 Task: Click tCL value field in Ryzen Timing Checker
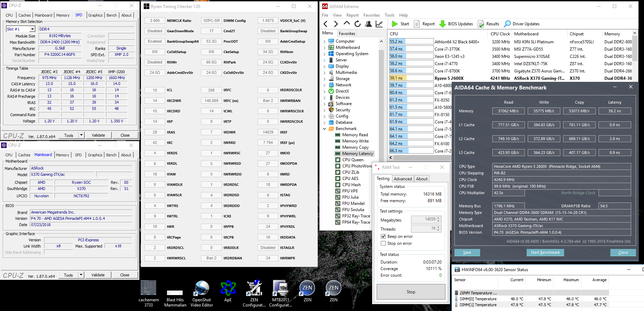click(x=155, y=90)
